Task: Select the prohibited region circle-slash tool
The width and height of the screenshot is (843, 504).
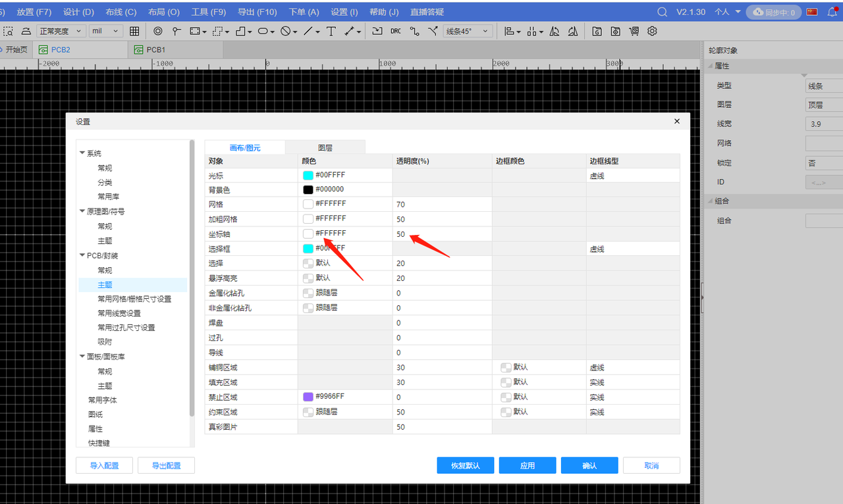Action: 285,31
